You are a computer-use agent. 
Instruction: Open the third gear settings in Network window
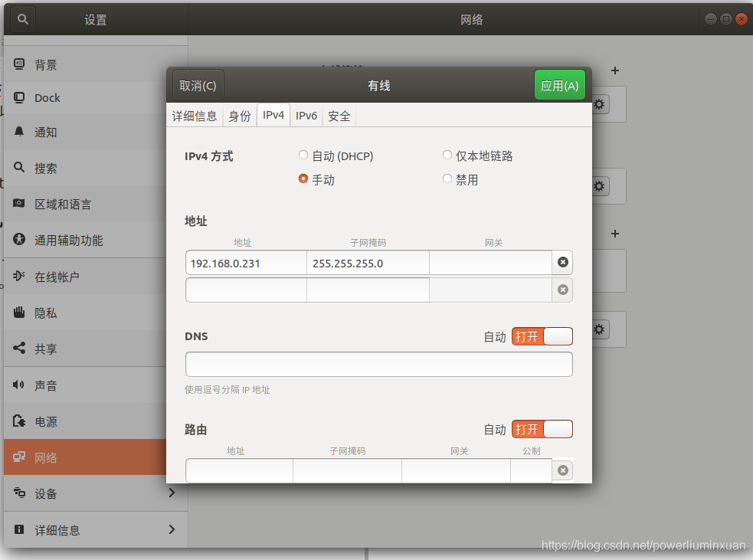coord(599,329)
